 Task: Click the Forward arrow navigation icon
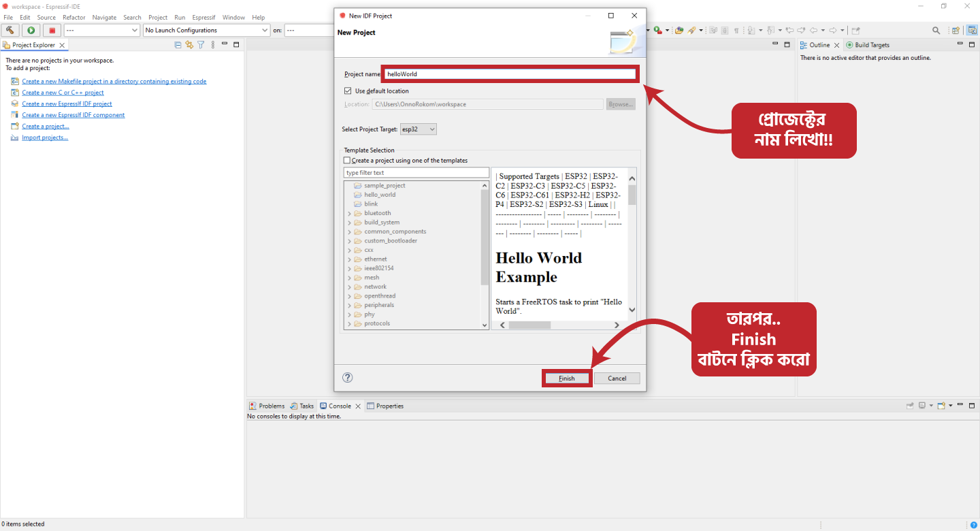832,30
